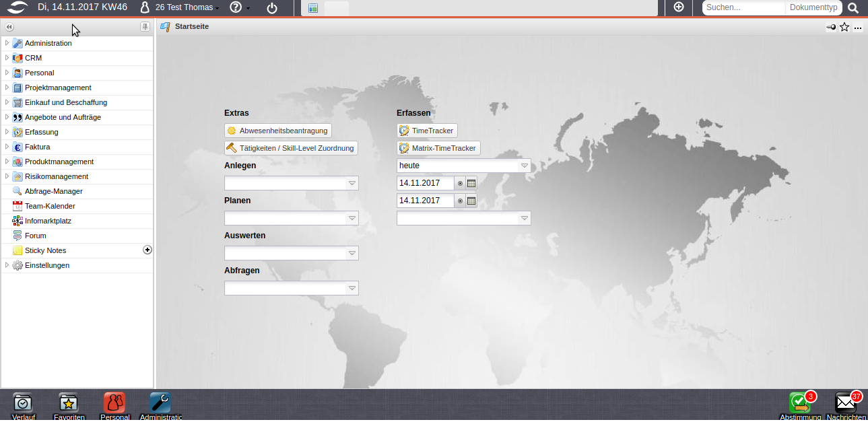
Task: Open the 'heute' period dropdown
Action: click(x=524, y=166)
